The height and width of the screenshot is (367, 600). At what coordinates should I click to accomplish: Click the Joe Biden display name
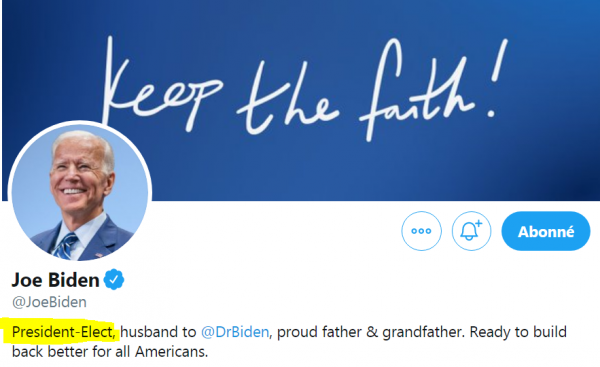56,280
